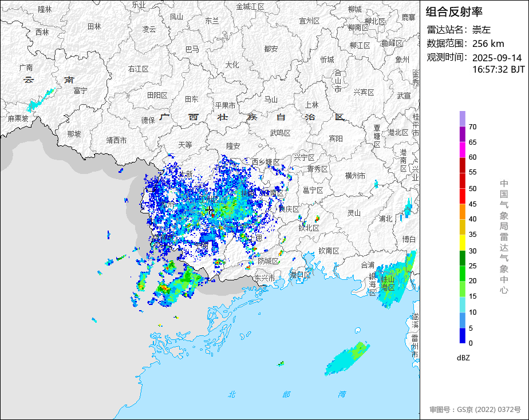
Task: Select the 0–5 dBZ deep blue swatch
Action: tap(462, 335)
